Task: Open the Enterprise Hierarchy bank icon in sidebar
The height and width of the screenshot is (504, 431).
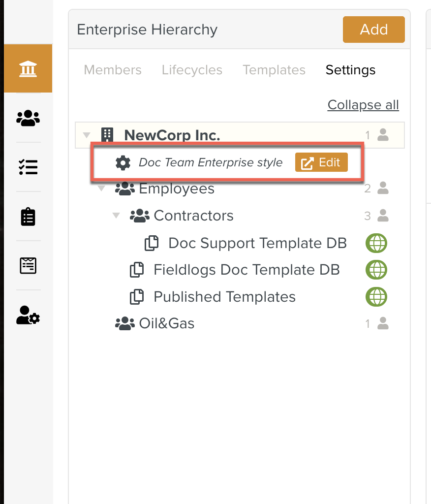Action: click(x=28, y=69)
